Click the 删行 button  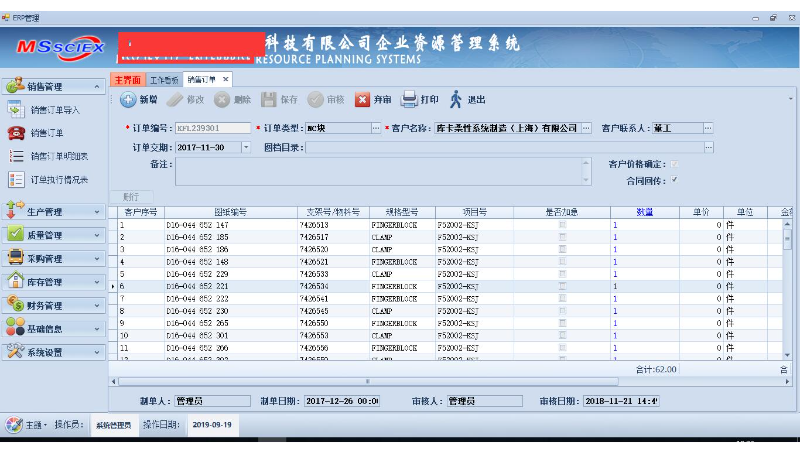(131, 197)
